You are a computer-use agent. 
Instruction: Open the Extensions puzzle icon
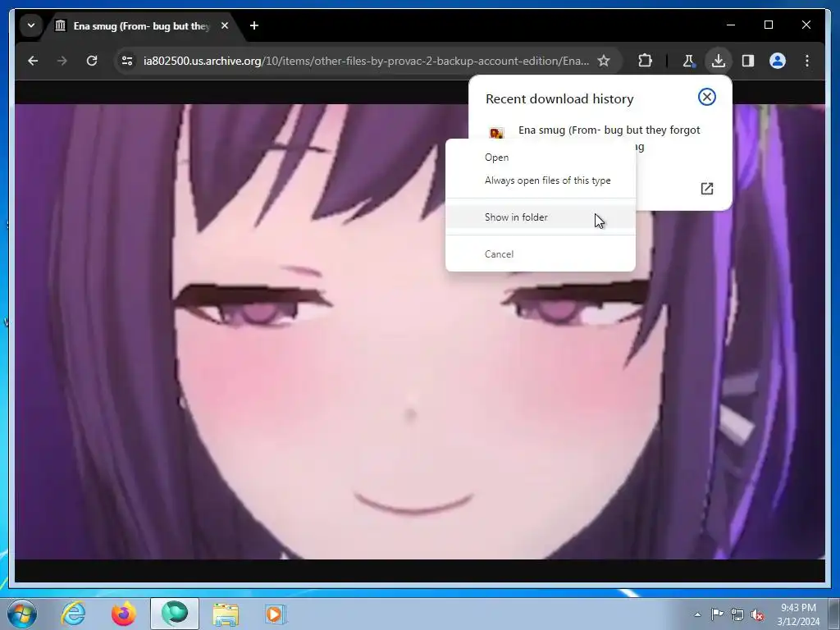(645, 61)
